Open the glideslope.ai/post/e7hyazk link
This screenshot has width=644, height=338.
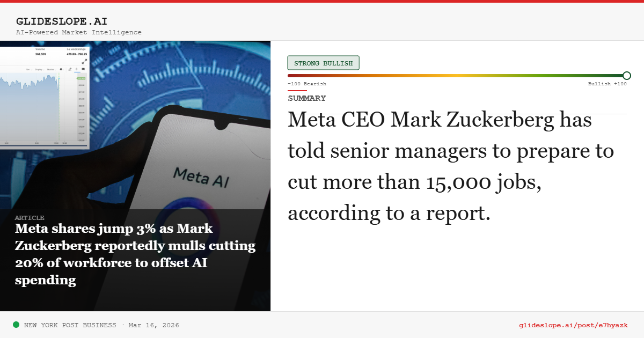tap(573, 325)
